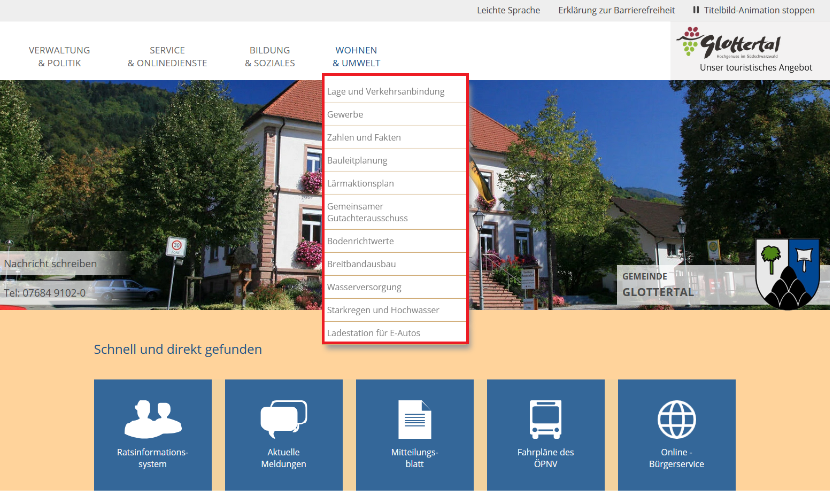Open the Fahrpläne des ÖPNV bus icon

(x=545, y=419)
